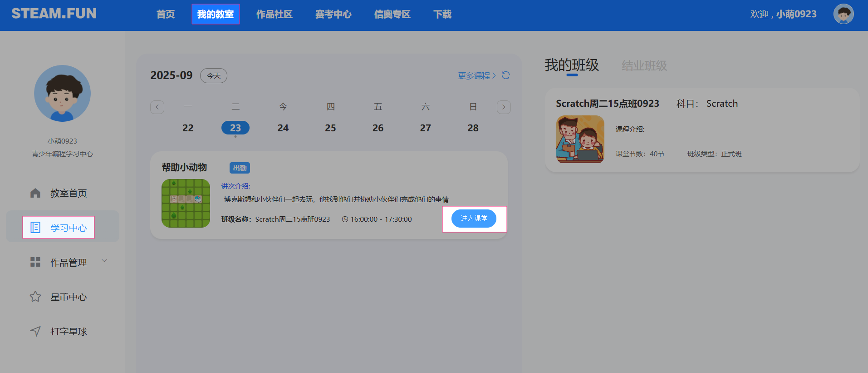Click the 帮助小动物 lesson thumbnail
This screenshot has height=373, width=868.
pyautogui.click(x=186, y=203)
